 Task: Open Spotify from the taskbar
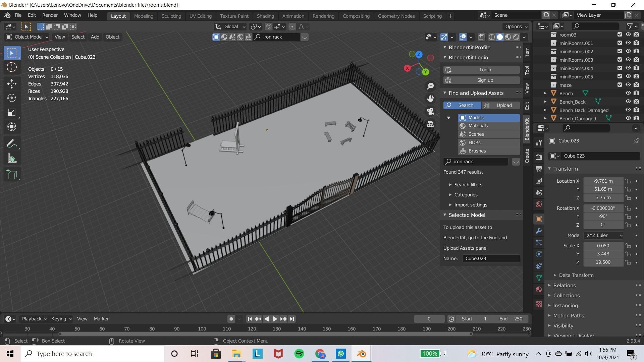[x=299, y=354]
